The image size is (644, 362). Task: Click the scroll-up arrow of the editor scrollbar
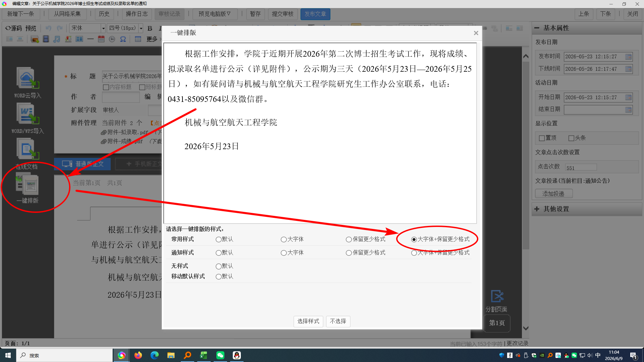click(x=526, y=56)
